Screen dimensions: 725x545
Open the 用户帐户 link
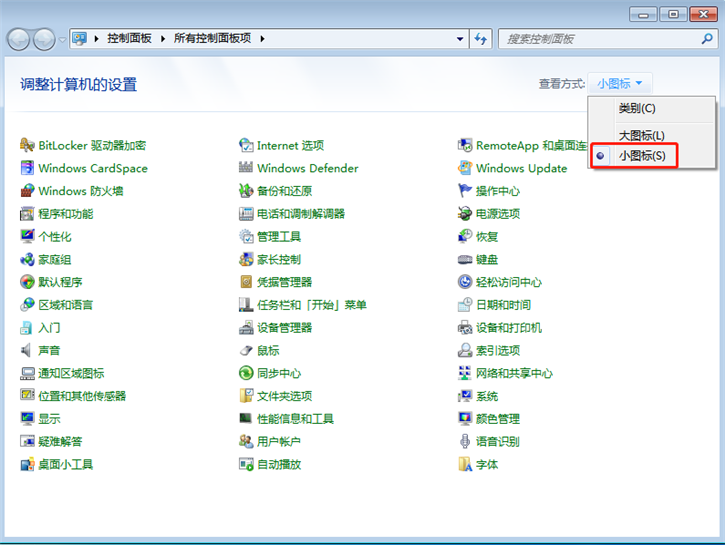point(278,442)
